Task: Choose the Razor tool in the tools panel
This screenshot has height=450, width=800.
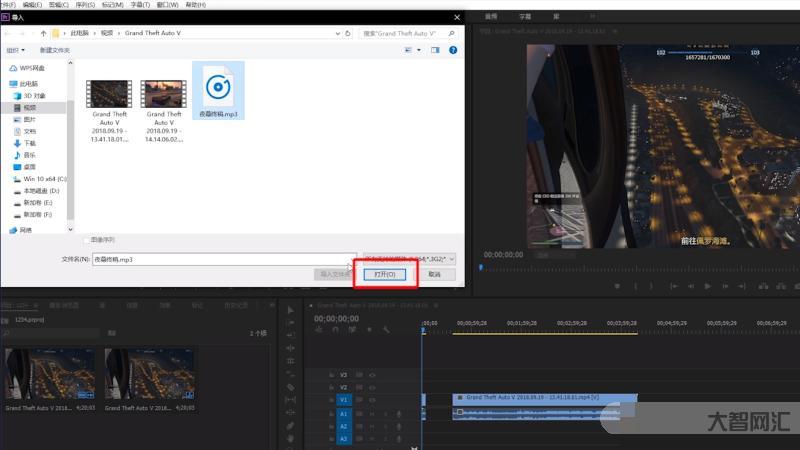Action: (x=290, y=387)
